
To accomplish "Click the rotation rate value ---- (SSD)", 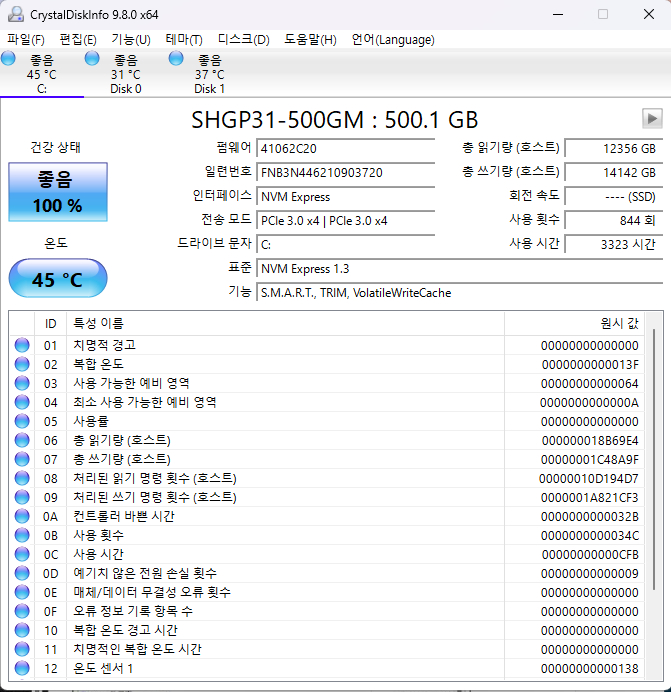I will click(614, 196).
